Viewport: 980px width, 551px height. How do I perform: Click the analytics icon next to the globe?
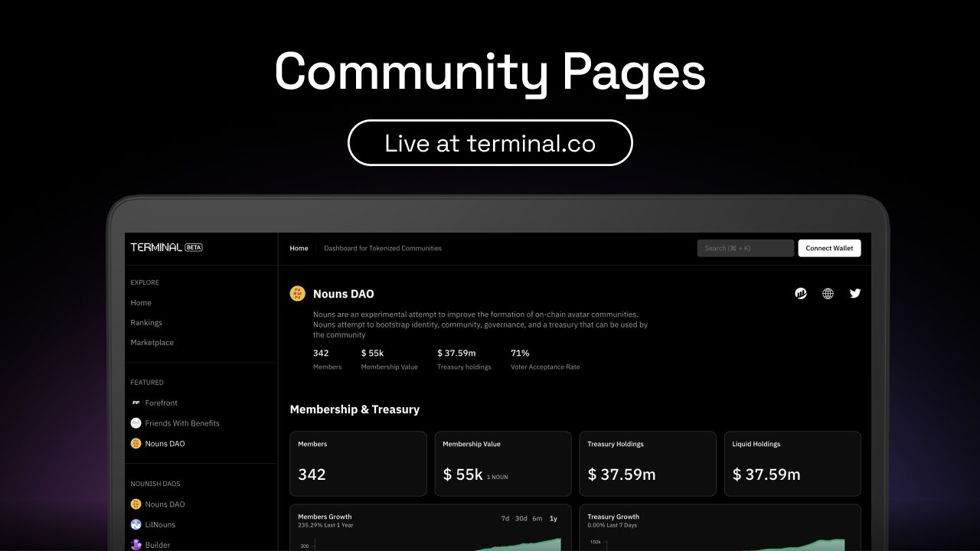(x=801, y=293)
